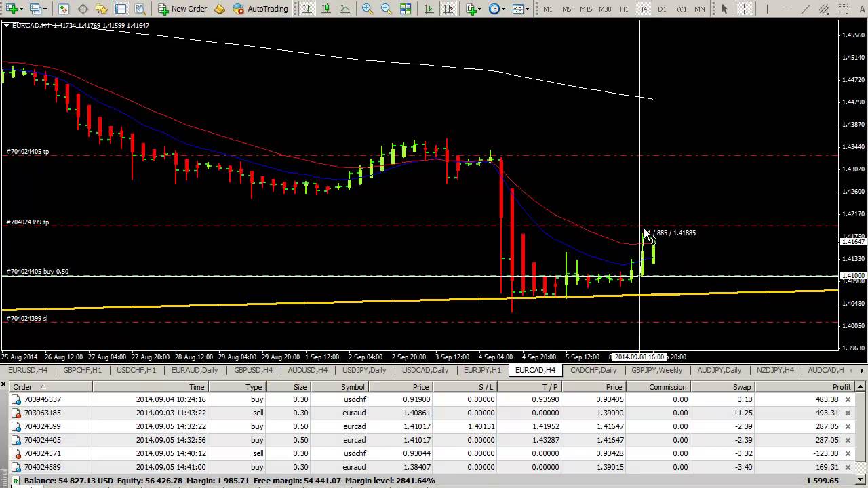The image size is (868, 488).
Task: Close order 703963185 with X icon
Action: coord(848,413)
